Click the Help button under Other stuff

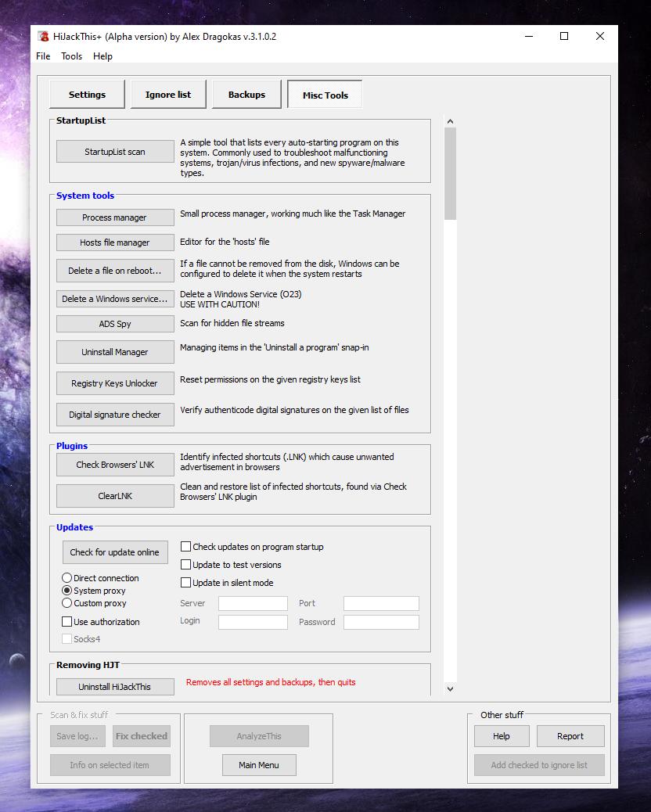(x=502, y=736)
